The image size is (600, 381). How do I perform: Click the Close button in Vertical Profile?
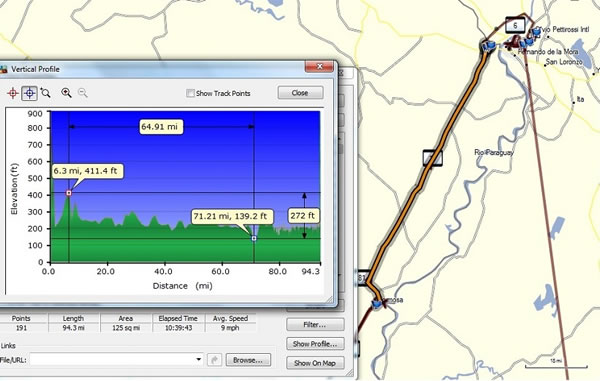click(x=300, y=93)
